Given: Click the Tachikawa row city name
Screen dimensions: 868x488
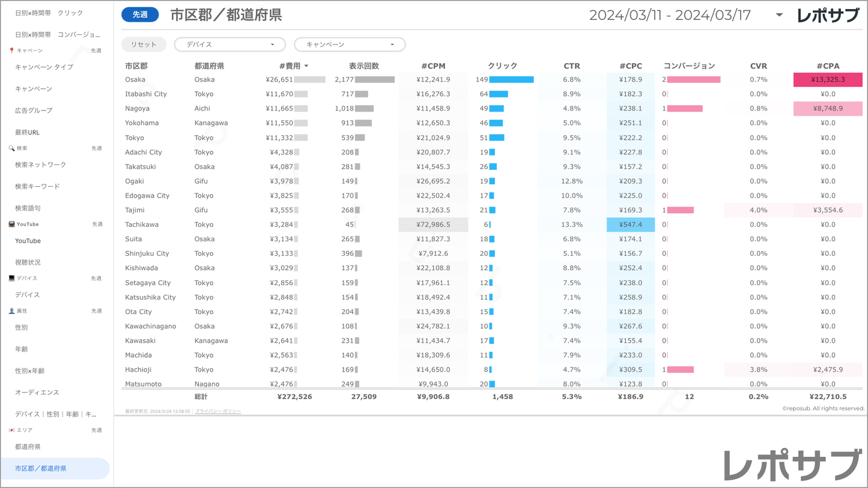Looking at the screenshot, I should [x=142, y=224].
